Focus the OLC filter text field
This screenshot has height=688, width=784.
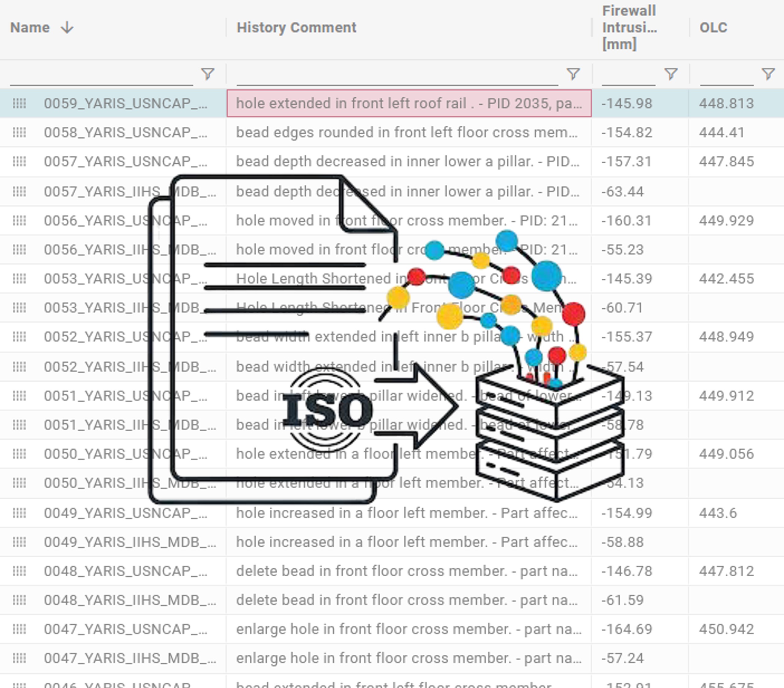(726, 74)
